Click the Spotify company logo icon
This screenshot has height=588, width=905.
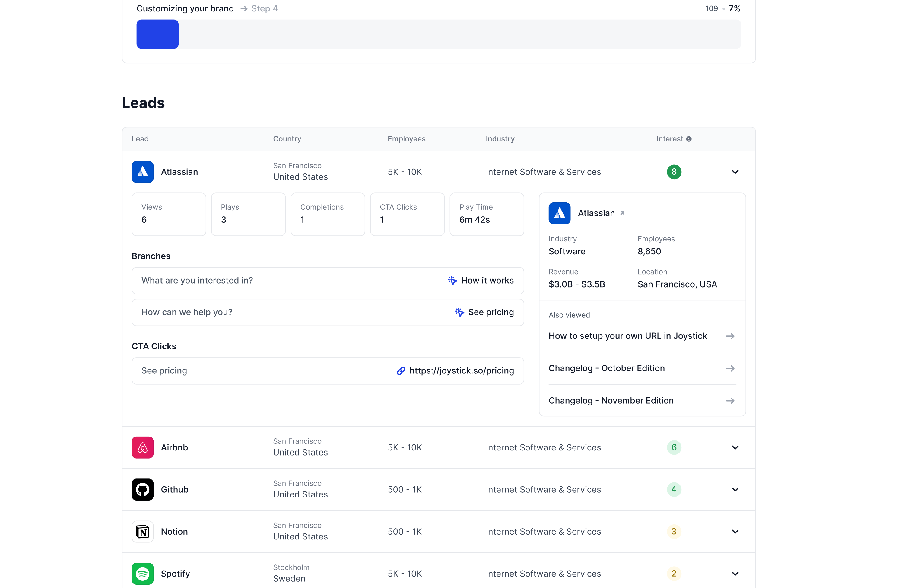click(x=142, y=574)
